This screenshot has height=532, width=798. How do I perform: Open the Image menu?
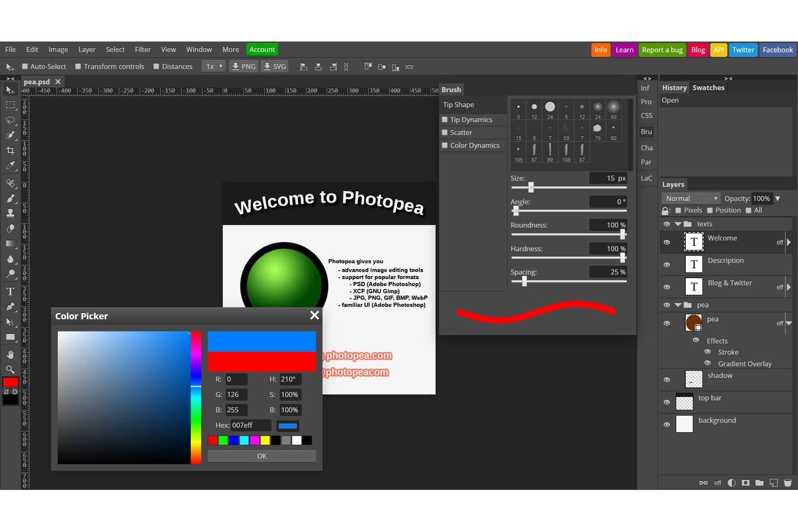(x=58, y=50)
